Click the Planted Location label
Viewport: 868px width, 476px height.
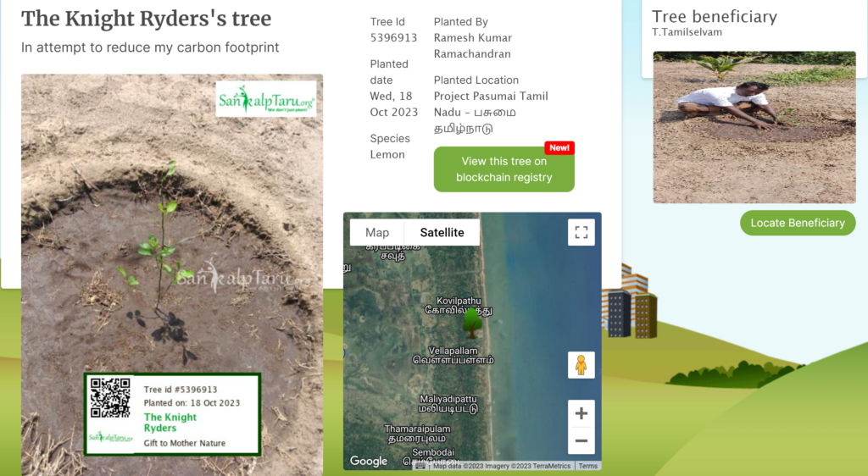coord(476,80)
